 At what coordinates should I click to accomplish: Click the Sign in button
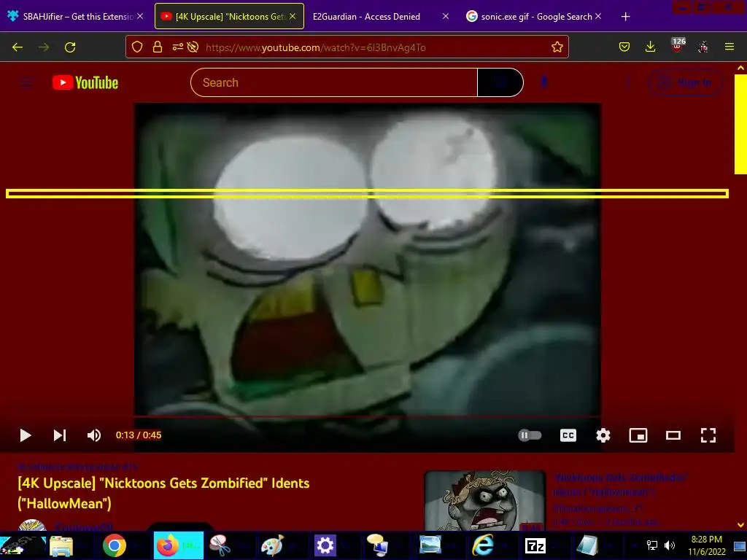(x=686, y=83)
